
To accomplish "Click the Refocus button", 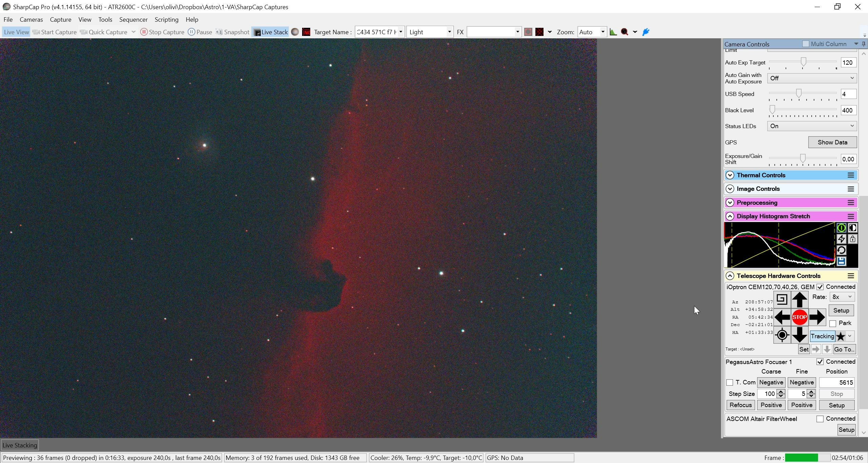I will click(741, 405).
